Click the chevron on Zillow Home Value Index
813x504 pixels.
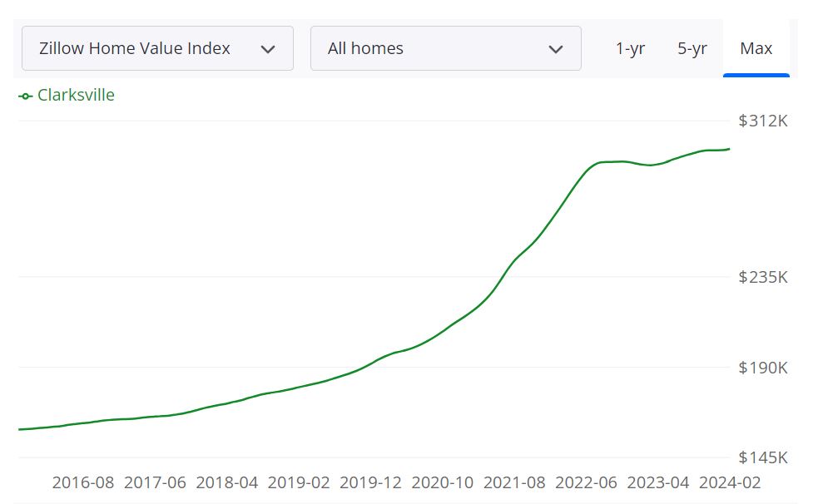[268, 48]
